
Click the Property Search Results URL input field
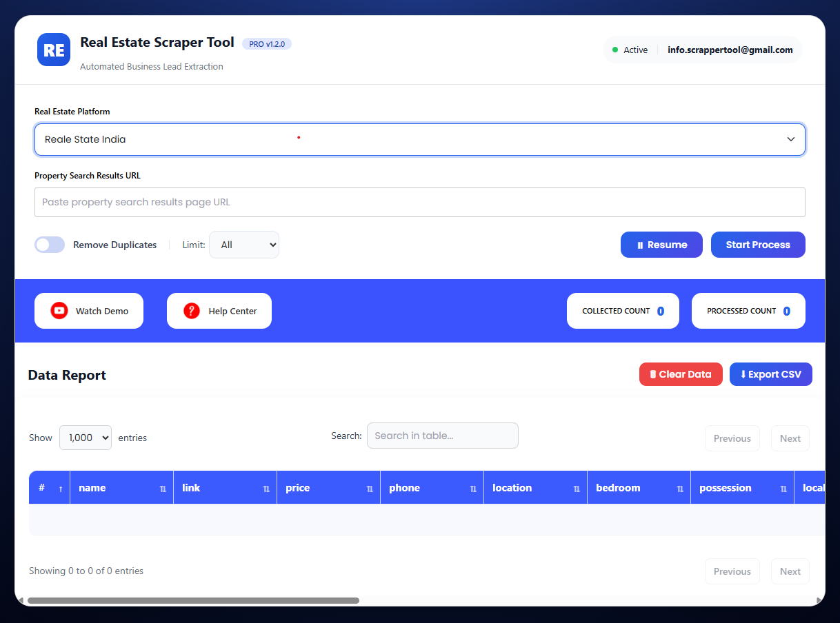point(420,202)
